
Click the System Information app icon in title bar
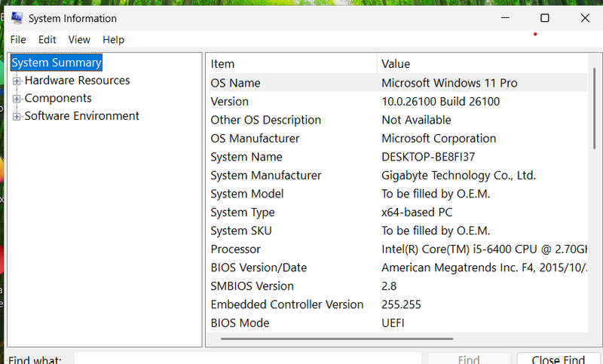pos(17,18)
